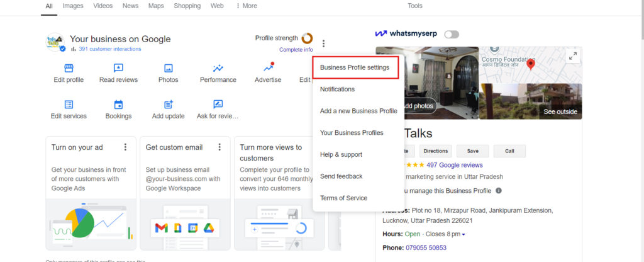Open the Photos icon
The image size is (644, 262).
tap(168, 68)
